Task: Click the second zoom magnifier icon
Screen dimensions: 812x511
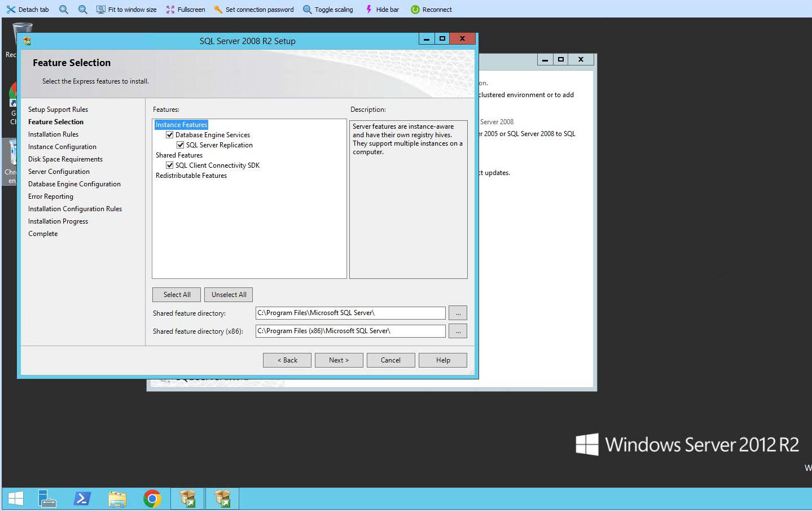Action: click(83, 10)
